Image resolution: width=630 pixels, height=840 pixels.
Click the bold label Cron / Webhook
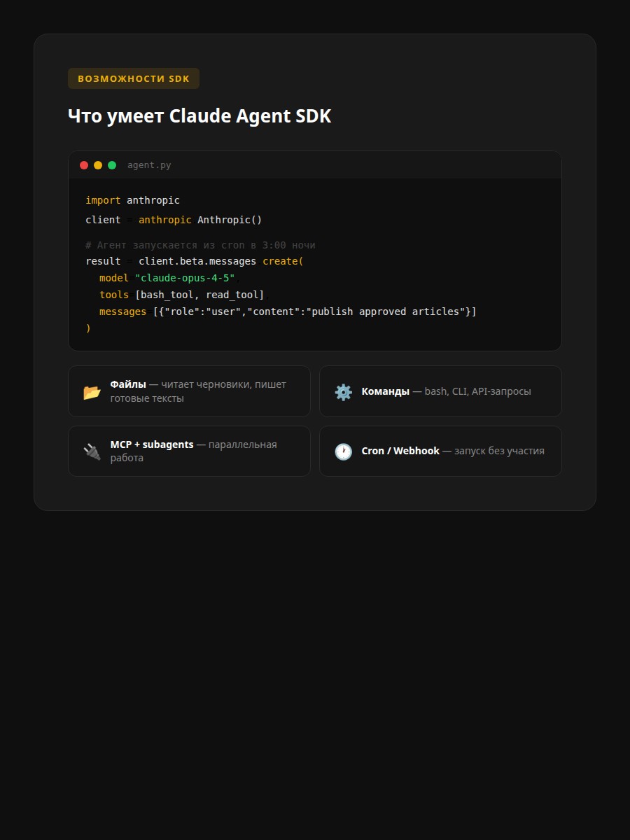400,451
